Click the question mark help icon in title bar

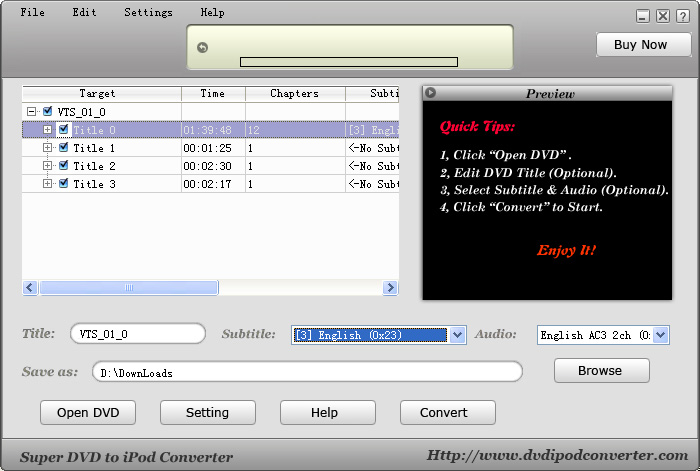pyautogui.click(x=682, y=16)
